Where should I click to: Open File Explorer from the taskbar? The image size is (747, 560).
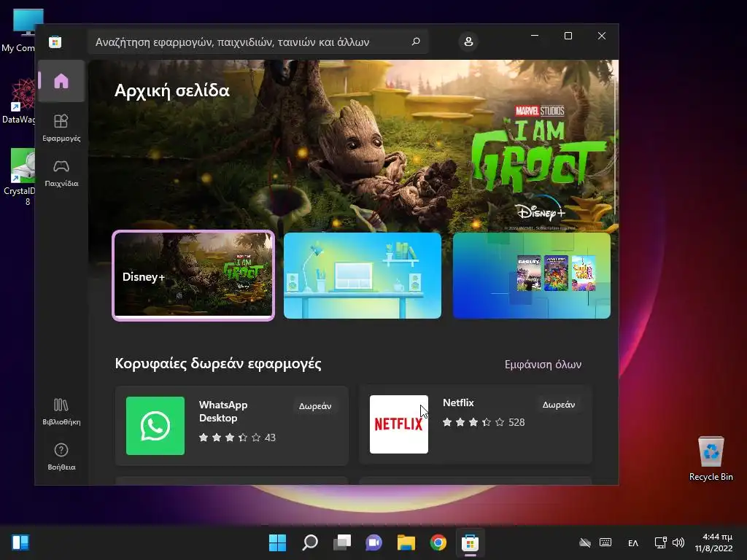406,542
